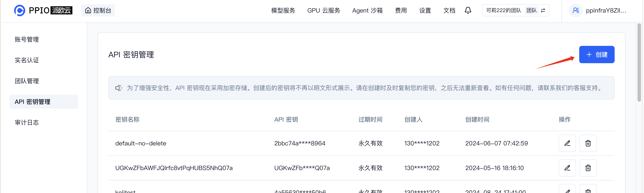Image resolution: width=644 pixels, height=193 pixels.
Task: Expand the Agent 沙箱 menu
Action: click(x=367, y=11)
